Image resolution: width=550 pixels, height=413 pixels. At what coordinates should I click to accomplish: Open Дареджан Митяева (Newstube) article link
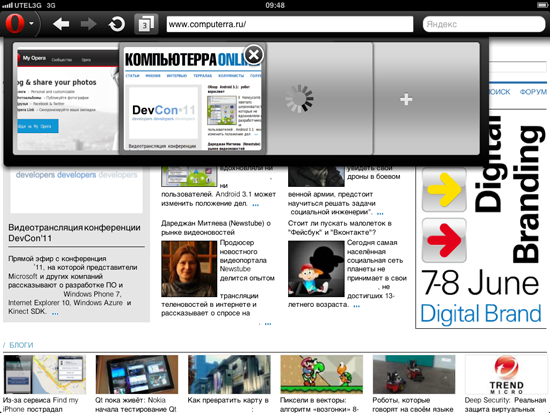(x=216, y=228)
